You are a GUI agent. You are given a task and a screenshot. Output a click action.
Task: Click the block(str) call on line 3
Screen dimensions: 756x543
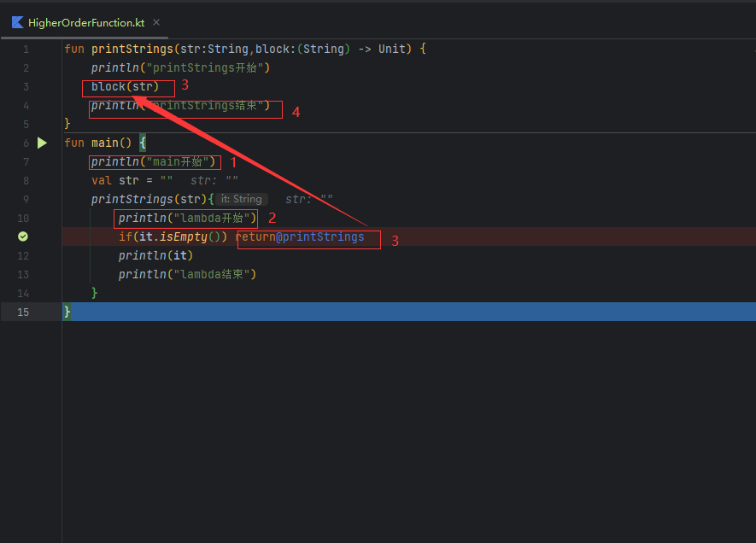125,86
